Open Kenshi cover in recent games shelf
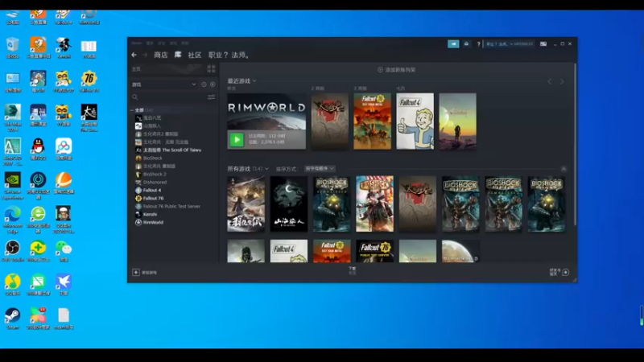 (457, 121)
